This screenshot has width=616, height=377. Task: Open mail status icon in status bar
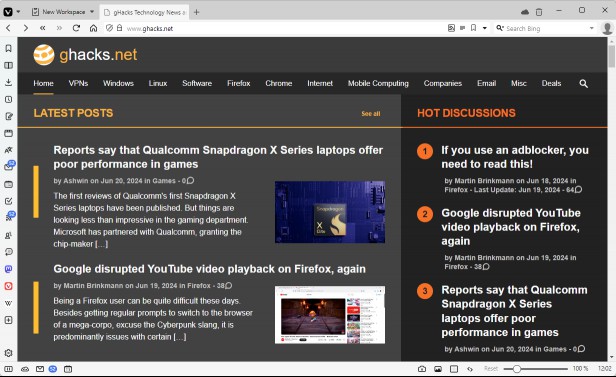tap(40, 369)
